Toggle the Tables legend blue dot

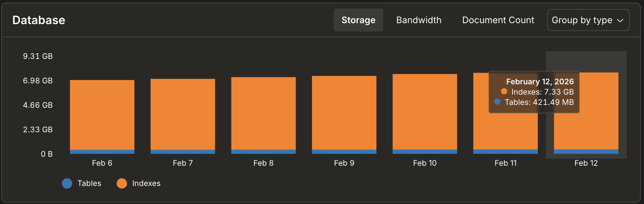pyautogui.click(x=67, y=183)
